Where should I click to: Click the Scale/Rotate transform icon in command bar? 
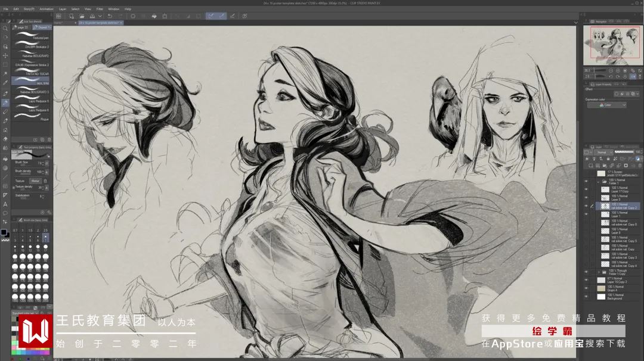(165, 16)
